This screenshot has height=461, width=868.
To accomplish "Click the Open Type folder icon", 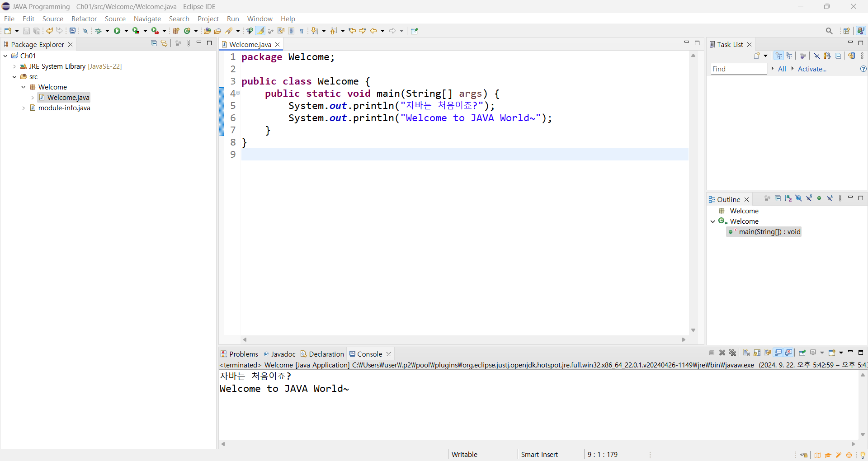I will tap(207, 31).
